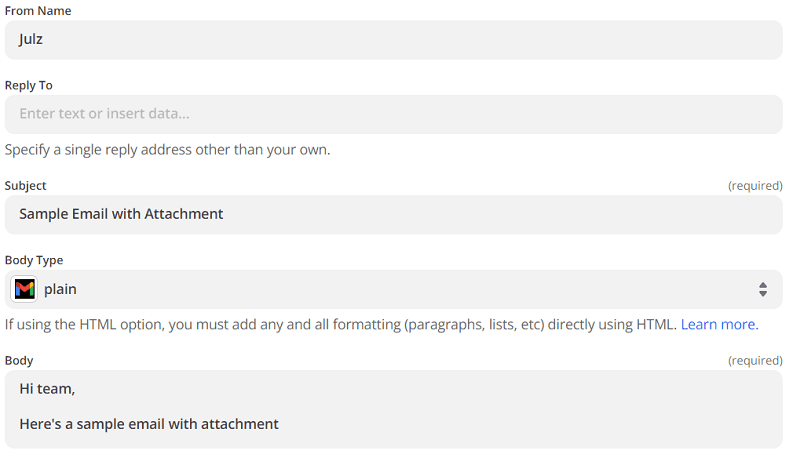Click the Body Type label
Viewport: 800px width, 454px height.
[34, 260]
